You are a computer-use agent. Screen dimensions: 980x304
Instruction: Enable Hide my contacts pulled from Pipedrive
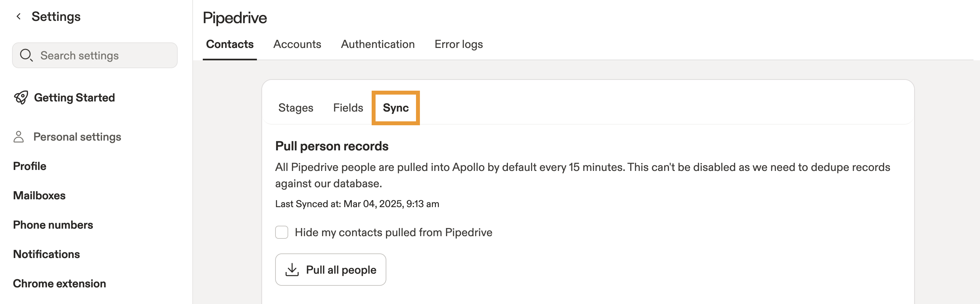point(282,232)
